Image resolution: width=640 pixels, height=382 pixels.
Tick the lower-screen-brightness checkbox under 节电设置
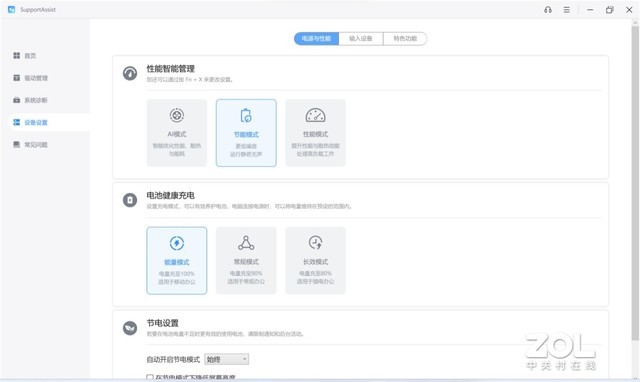(150, 378)
